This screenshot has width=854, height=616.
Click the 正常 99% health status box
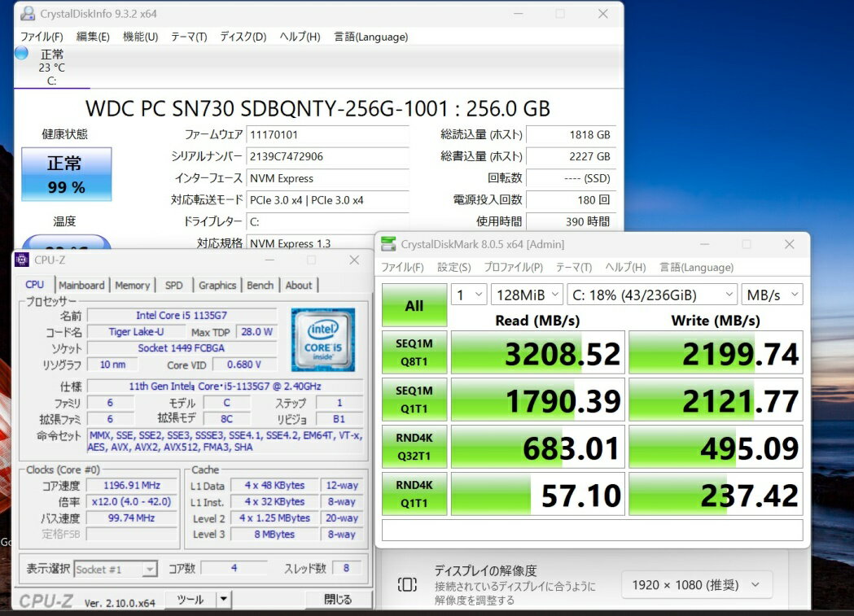point(67,174)
